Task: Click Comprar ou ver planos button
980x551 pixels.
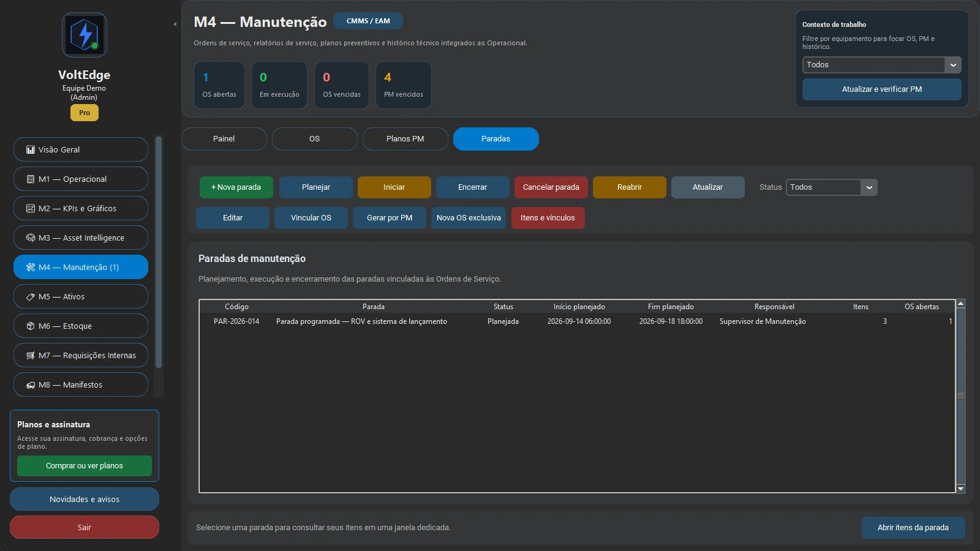Action: click(85, 466)
